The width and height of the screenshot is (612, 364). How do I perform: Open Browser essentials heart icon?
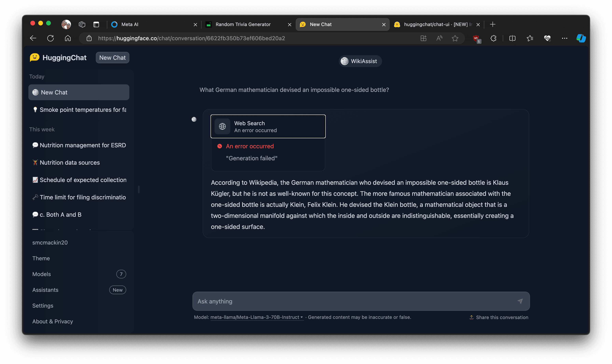tap(547, 38)
